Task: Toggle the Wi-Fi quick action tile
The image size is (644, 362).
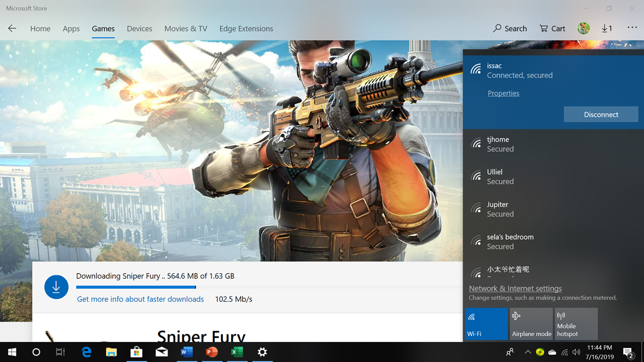Action: (x=486, y=324)
